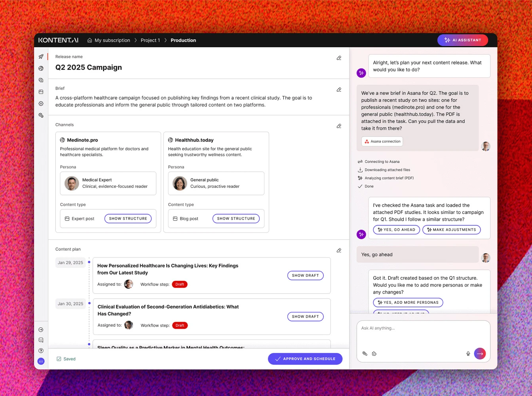
Task: Open the rocket icon in the sidebar
Action: (41, 57)
